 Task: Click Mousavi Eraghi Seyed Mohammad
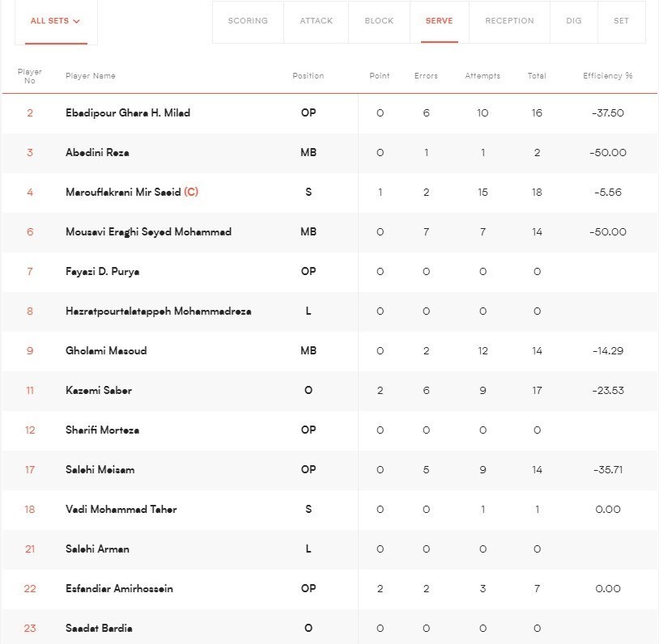[148, 232]
